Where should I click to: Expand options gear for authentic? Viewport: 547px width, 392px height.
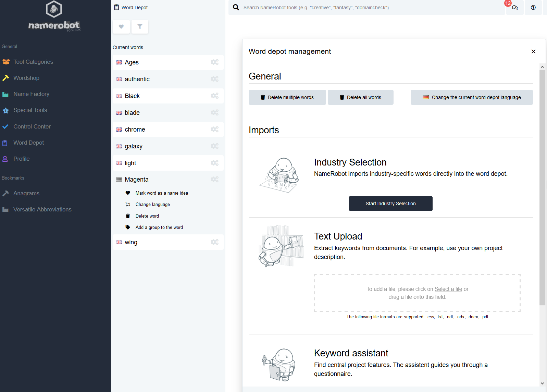(215, 79)
